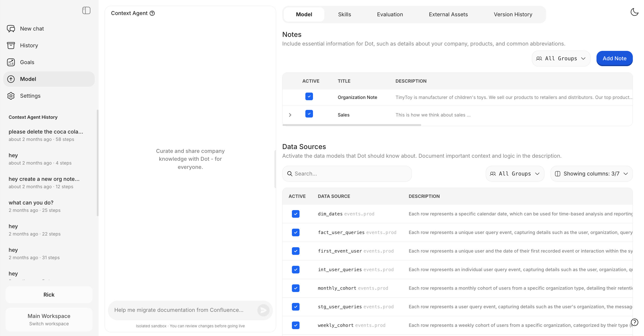This screenshot has width=644, height=336.
Task: Open the Version History tab
Action: [513, 14]
